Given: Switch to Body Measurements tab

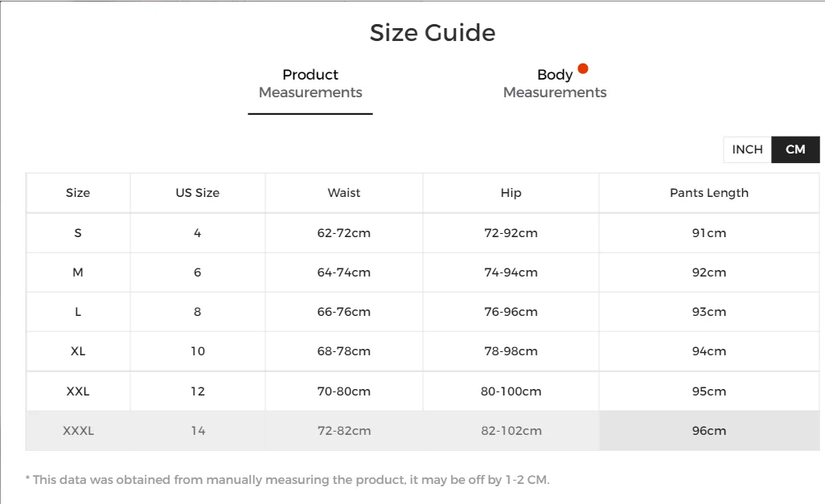Looking at the screenshot, I should tap(554, 84).
